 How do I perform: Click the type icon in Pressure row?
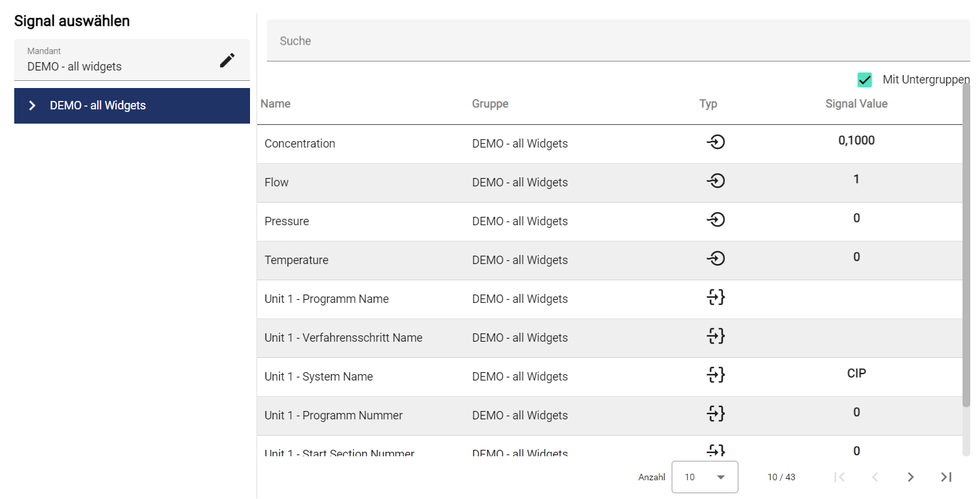[x=715, y=220]
